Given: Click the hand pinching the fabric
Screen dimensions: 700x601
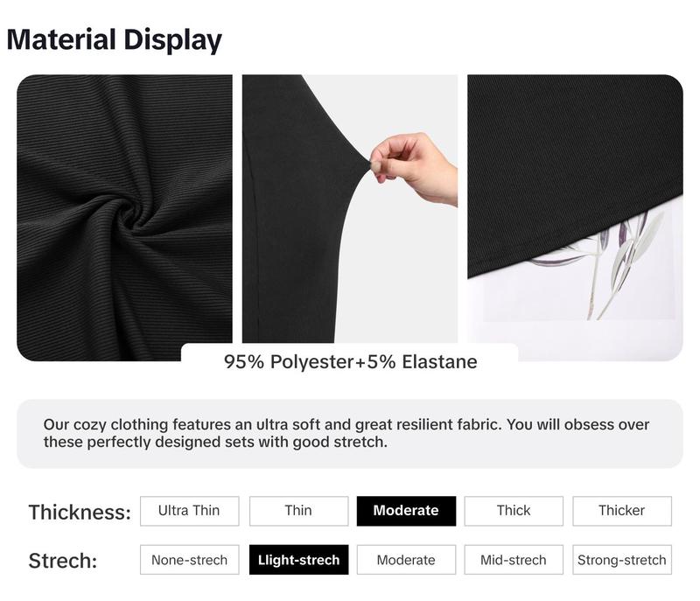Looking at the screenshot, I should (x=413, y=167).
